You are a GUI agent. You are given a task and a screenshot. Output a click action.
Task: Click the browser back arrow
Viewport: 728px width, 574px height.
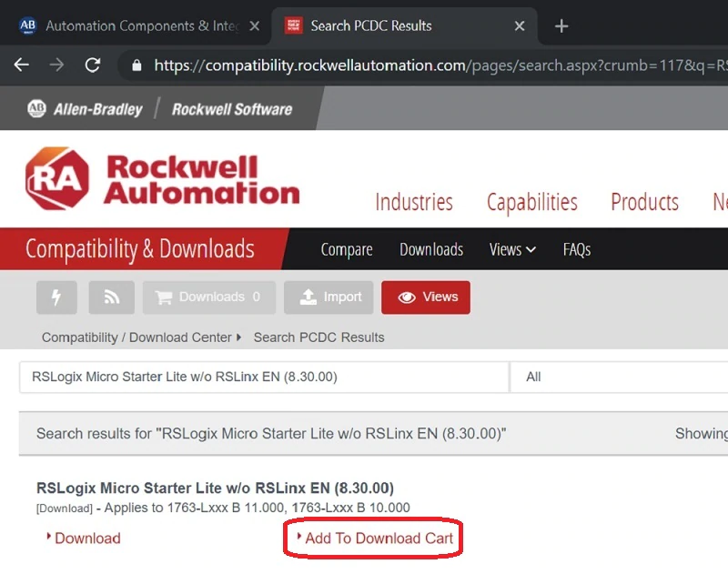coord(21,65)
